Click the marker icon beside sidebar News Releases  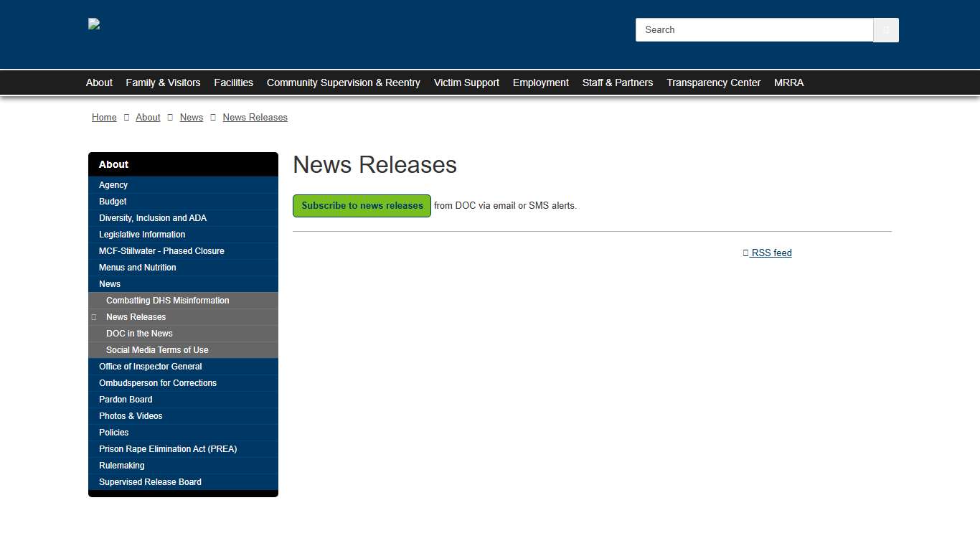point(94,316)
